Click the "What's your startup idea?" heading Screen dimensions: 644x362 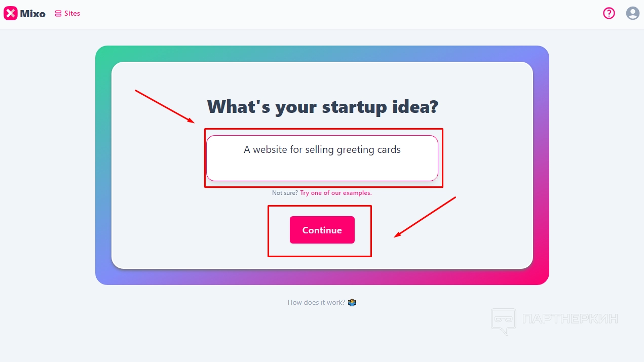click(x=322, y=107)
